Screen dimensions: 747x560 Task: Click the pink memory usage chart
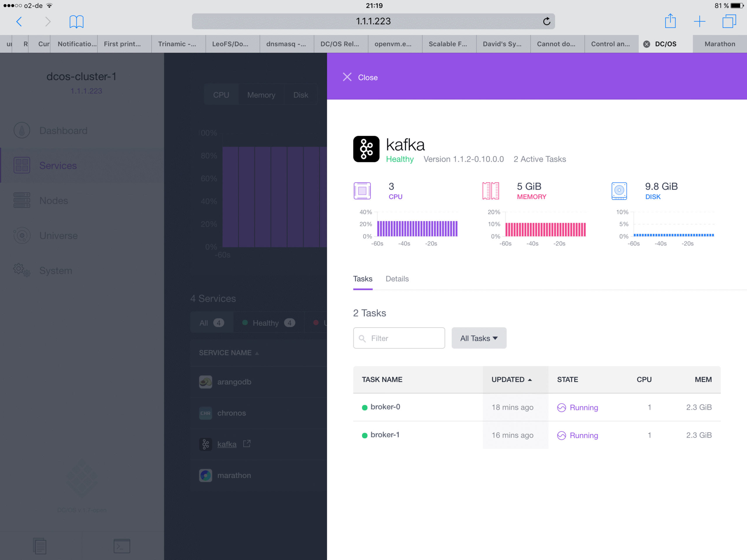click(545, 229)
